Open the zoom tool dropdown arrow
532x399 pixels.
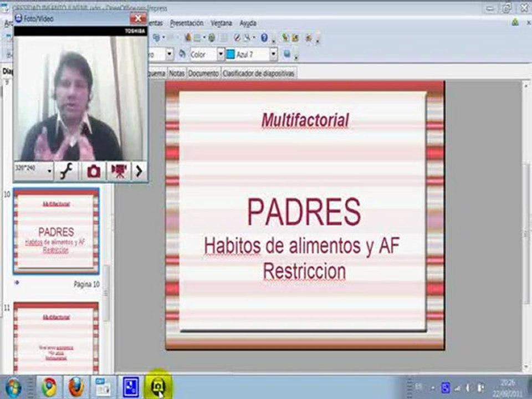(254, 38)
